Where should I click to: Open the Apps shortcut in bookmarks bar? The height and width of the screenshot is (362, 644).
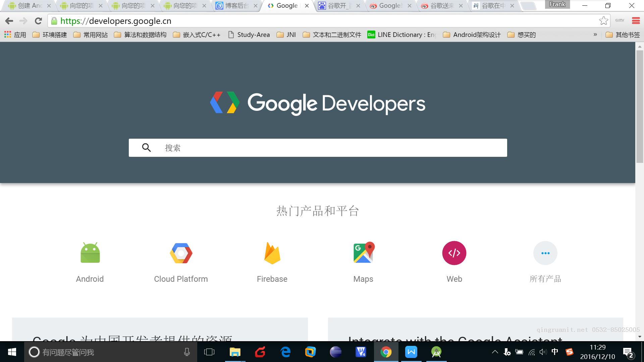pyautogui.click(x=15, y=35)
